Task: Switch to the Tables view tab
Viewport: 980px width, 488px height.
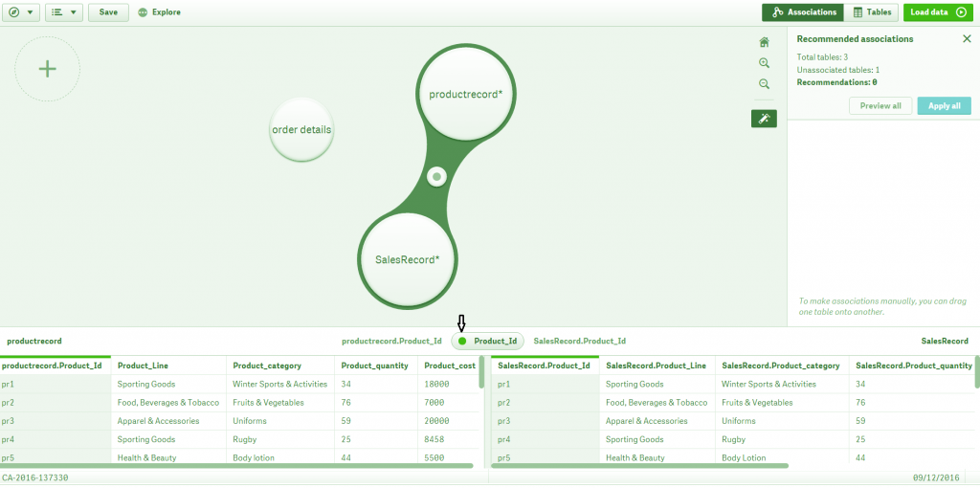Action: coord(871,12)
